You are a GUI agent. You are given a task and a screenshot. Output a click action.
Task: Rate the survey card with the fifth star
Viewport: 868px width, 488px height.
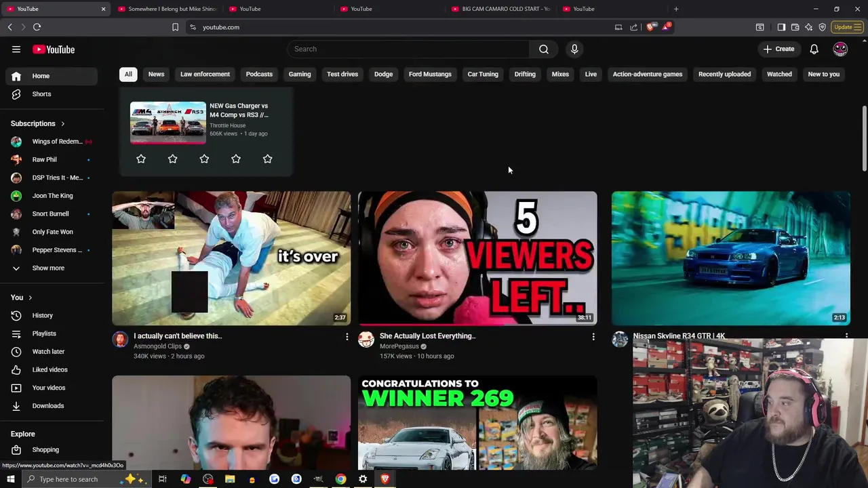[x=267, y=159]
